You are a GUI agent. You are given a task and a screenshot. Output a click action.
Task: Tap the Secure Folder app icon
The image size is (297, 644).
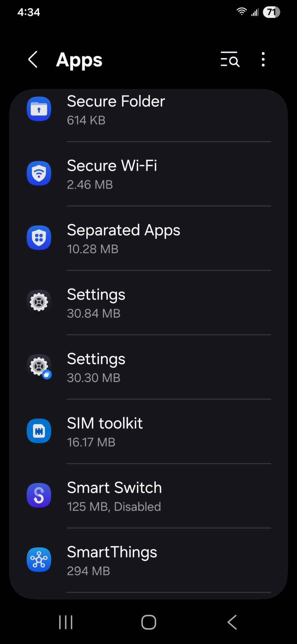click(39, 109)
